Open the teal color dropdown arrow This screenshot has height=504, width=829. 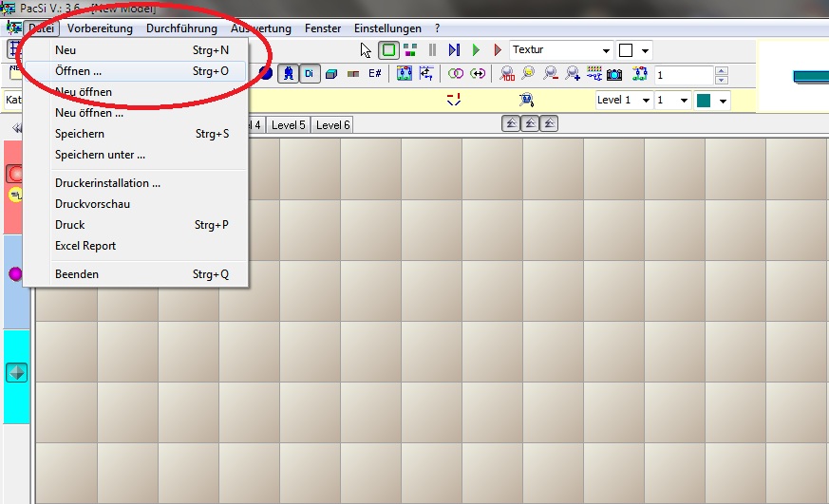point(723,101)
